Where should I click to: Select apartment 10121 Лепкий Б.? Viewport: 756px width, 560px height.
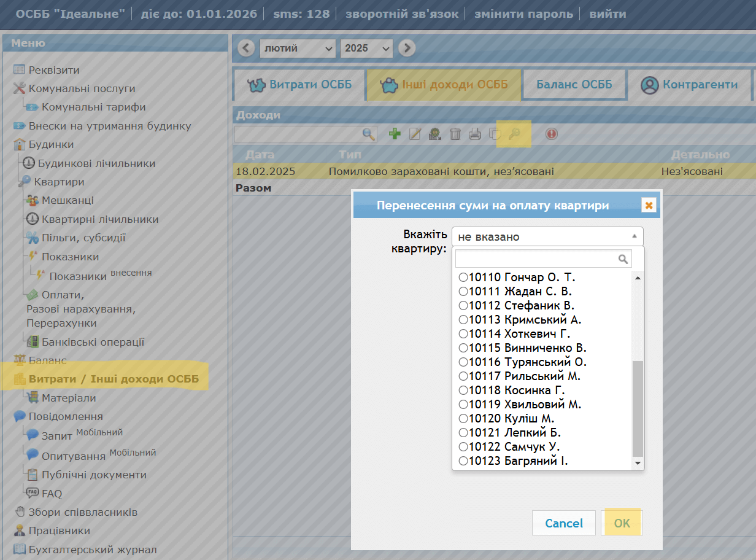[x=510, y=432]
